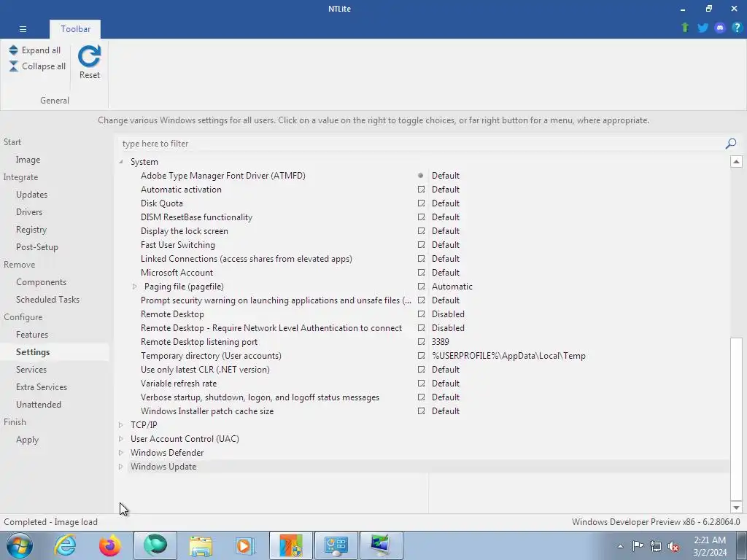Toggle the Variable refresh rate box
Screen dimensions: 747x560
pyautogui.click(x=421, y=383)
